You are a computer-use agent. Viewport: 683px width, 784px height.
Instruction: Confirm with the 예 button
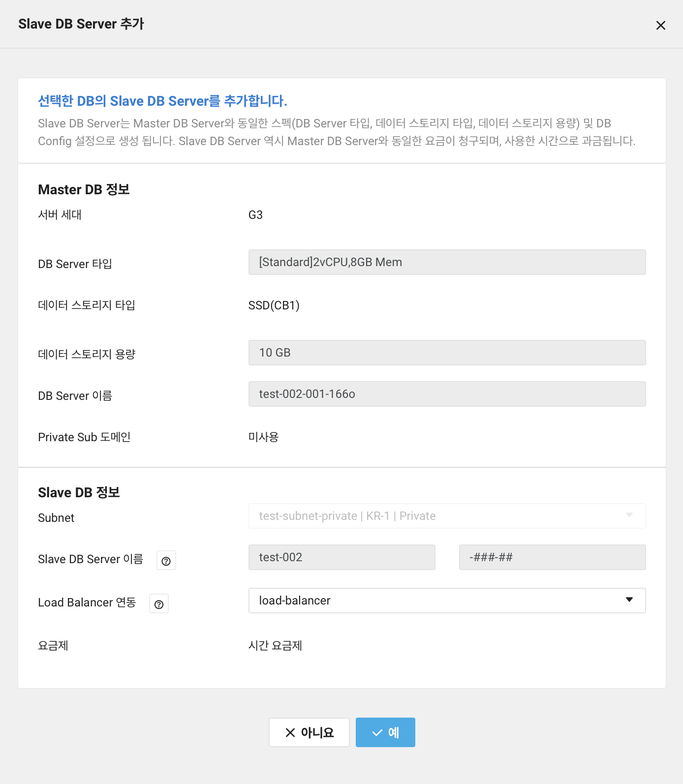pos(385,732)
